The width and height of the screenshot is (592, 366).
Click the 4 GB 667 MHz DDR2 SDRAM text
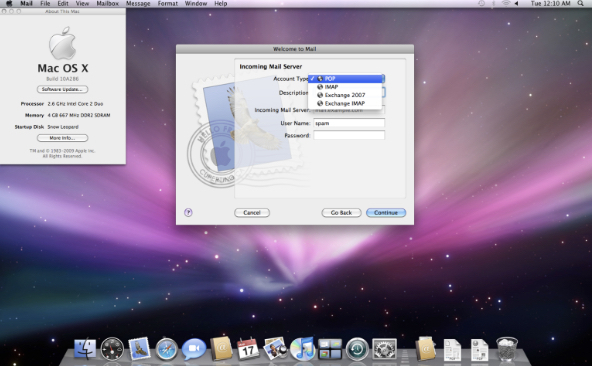click(x=79, y=115)
